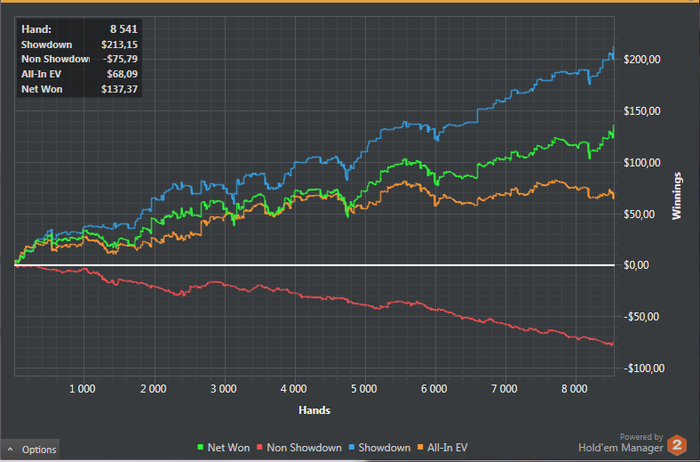The image size is (700, 462).
Task: Click the Hold'em Manager 2 logo icon
Action: [x=677, y=445]
